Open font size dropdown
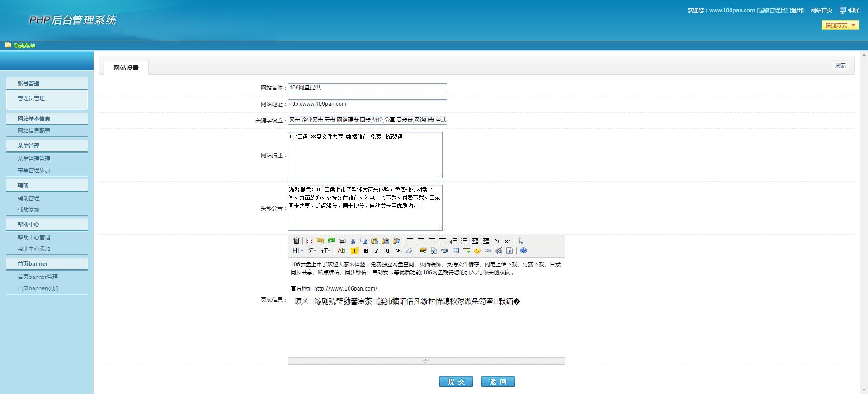Viewport: 868px width, 394px height. coord(325,251)
